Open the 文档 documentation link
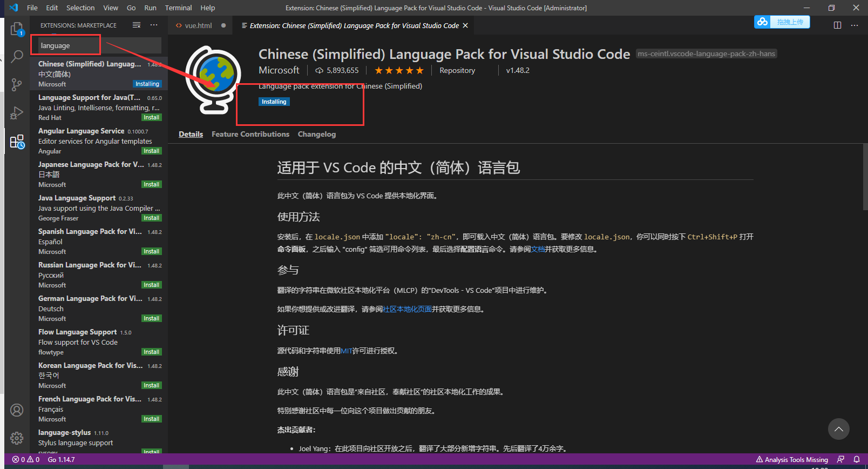 pyautogui.click(x=538, y=249)
